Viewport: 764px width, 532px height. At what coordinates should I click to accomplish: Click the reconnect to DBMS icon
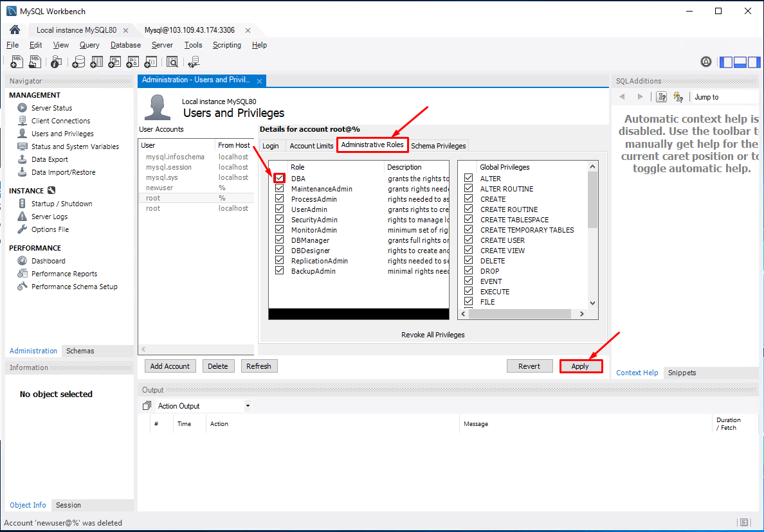[194, 62]
